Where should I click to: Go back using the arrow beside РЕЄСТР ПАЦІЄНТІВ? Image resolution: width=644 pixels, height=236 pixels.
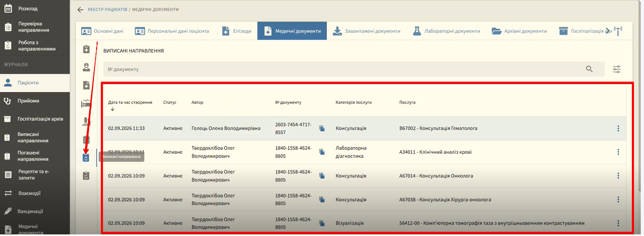pyautogui.click(x=80, y=9)
